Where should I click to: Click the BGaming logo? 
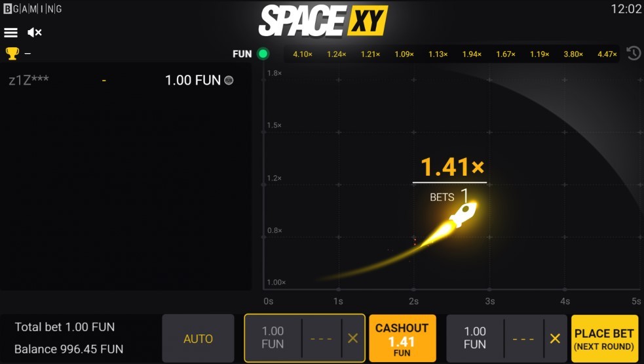tap(33, 9)
